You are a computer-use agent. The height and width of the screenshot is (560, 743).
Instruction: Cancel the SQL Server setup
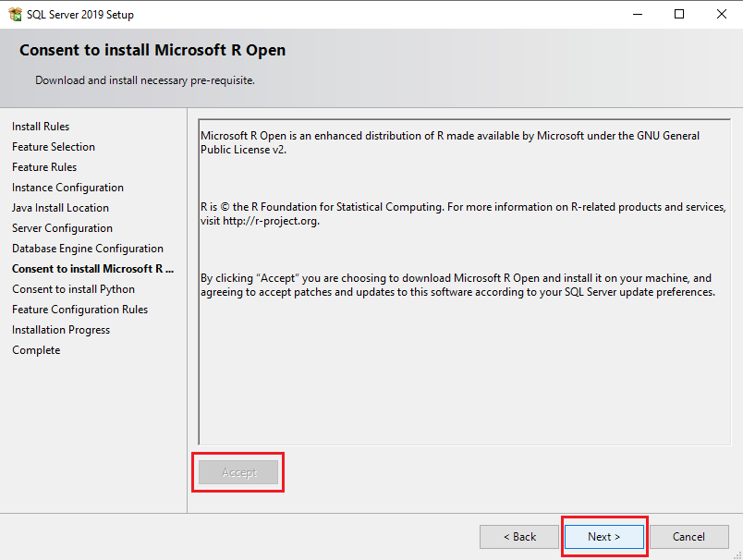689,536
